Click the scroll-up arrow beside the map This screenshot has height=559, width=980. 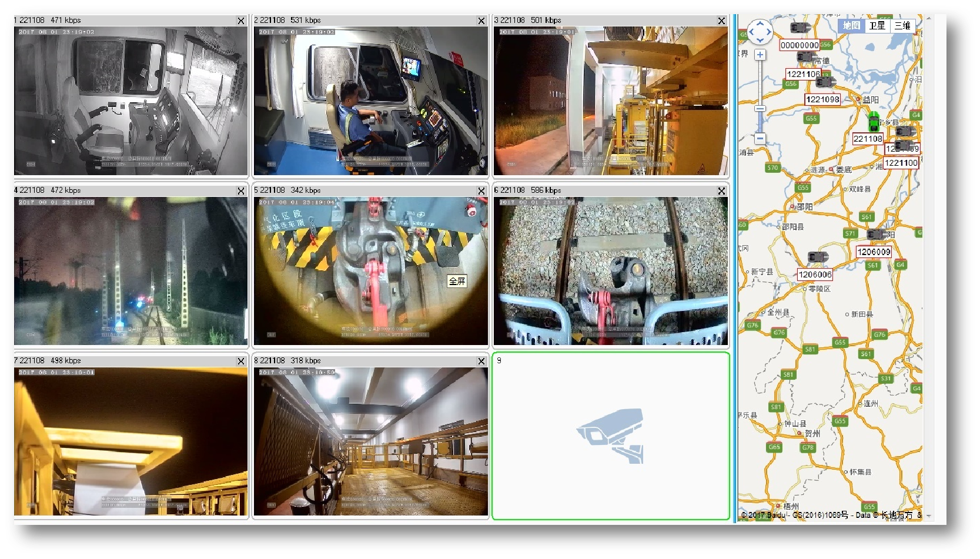(929, 18)
